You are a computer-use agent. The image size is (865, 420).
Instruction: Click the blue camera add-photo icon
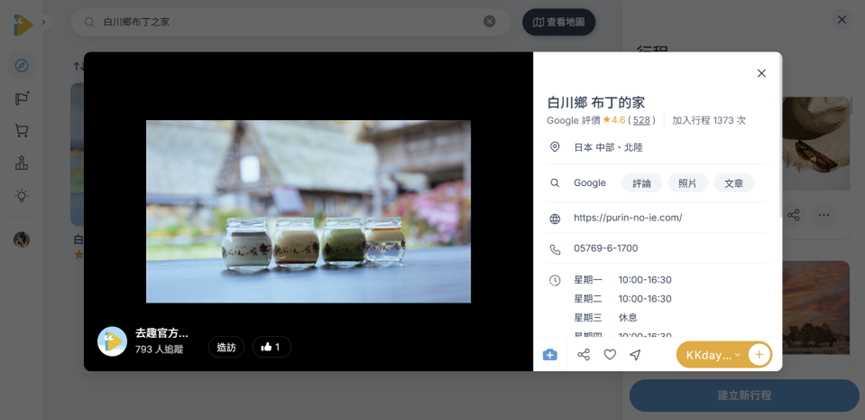(x=550, y=355)
